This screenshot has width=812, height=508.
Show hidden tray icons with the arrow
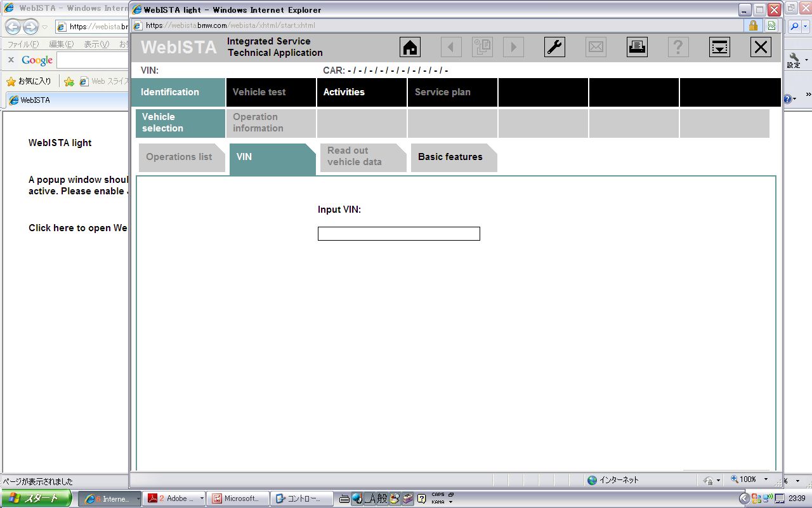coord(745,498)
